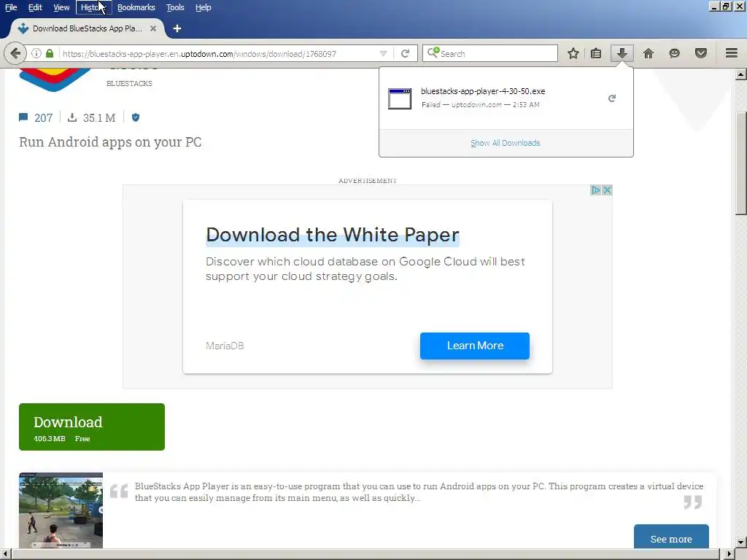Open the History menu
747x560 pixels.
point(93,7)
